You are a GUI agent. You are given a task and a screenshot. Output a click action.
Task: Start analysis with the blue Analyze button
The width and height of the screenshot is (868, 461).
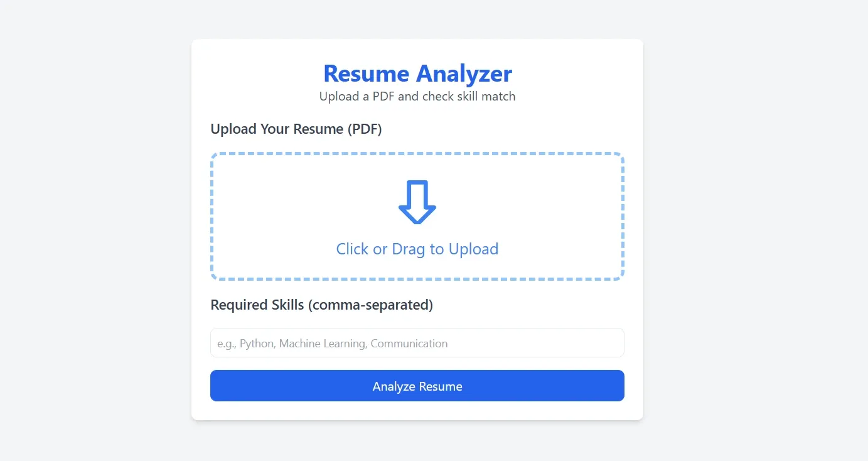pos(417,386)
